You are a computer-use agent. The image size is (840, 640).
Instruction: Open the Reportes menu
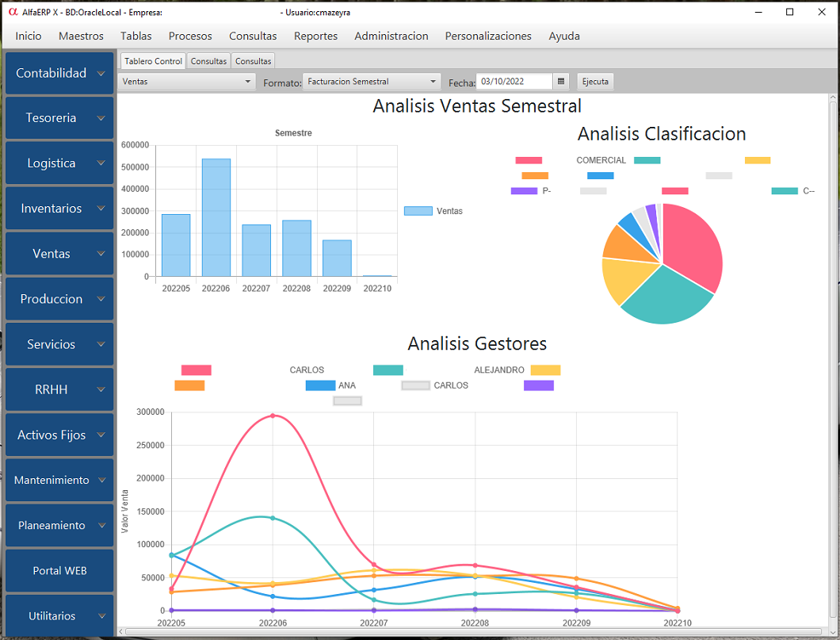pos(315,36)
